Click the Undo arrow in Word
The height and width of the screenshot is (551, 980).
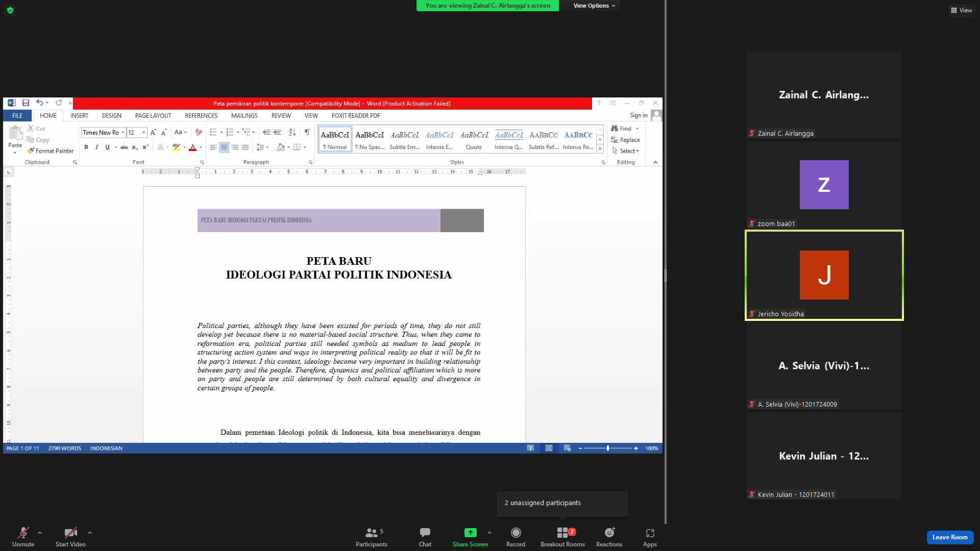point(39,103)
